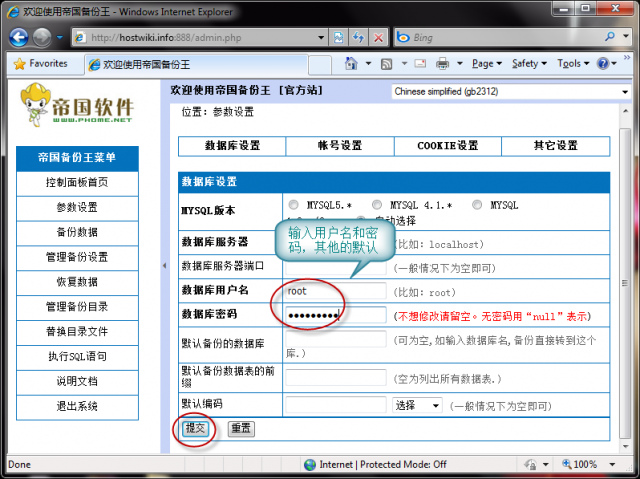Click the browser Back arrow button

pyautogui.click(x=19, y=37)
